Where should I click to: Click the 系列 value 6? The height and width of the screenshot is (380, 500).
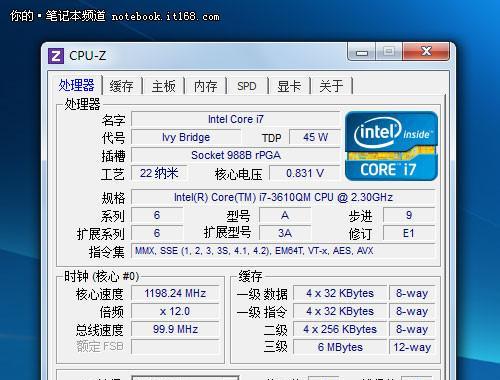pyautogui.click(x=157, y=215)
